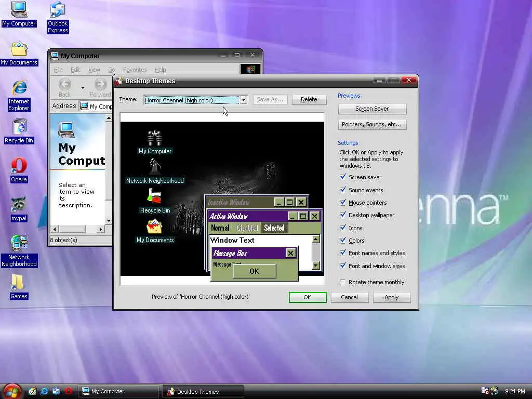Viewport: 532px width, 399px height.
Task: Launch Opera from desktop shortcut
Action: tap(19, 166)
